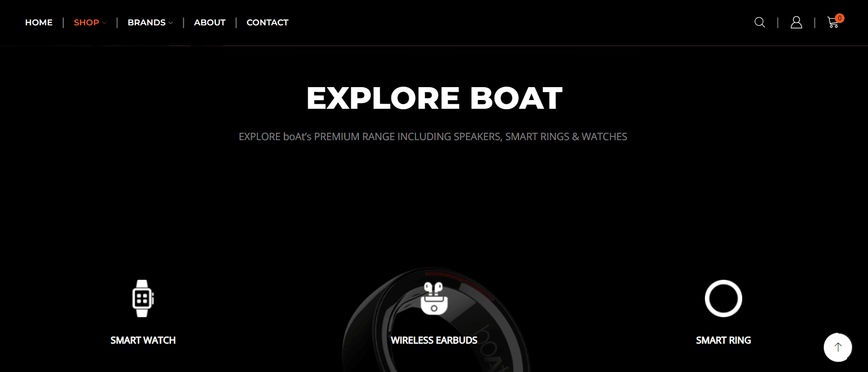Click the EXPLORE BOAT heading
The image size is (868, 372).
[x=434, y=98]
